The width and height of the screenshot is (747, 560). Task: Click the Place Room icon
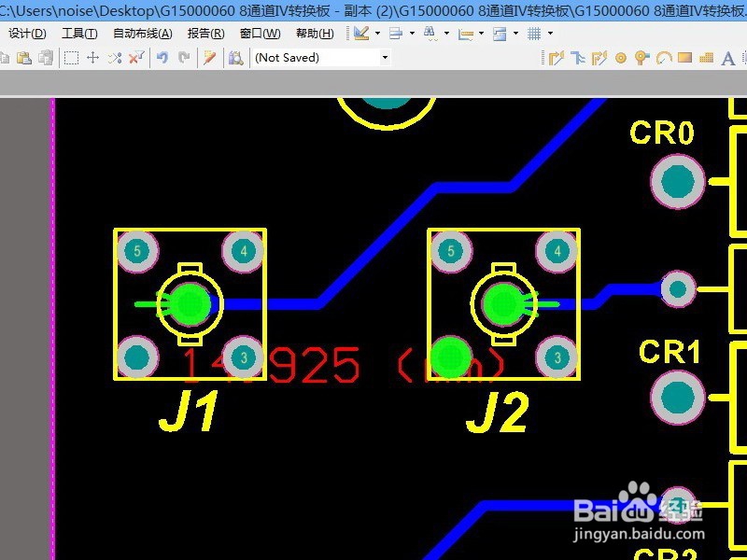pyautogui.click(x=500, y=34)
